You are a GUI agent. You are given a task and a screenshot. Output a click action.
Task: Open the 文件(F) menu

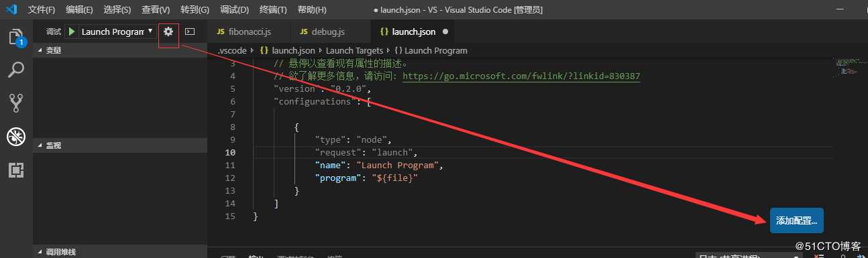coord(42,10)
